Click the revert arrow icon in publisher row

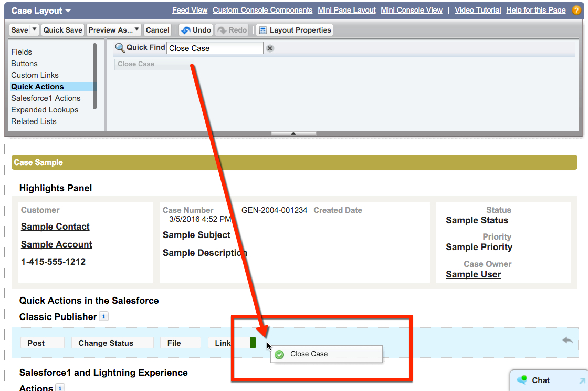(x=568, y=341)
